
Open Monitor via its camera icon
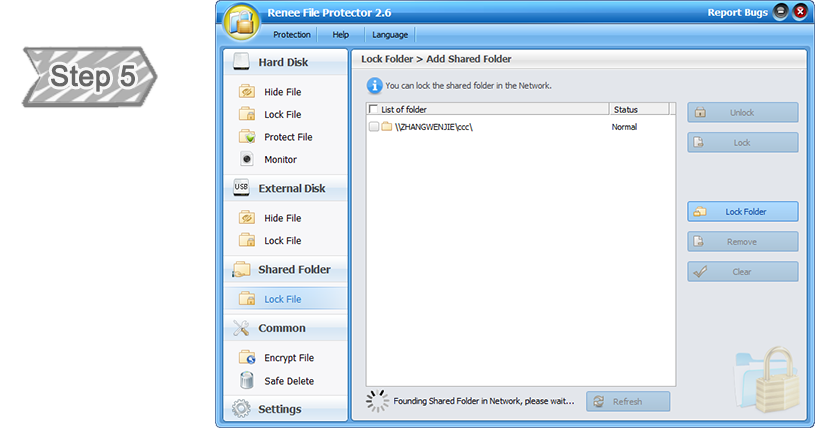[246, 160]
